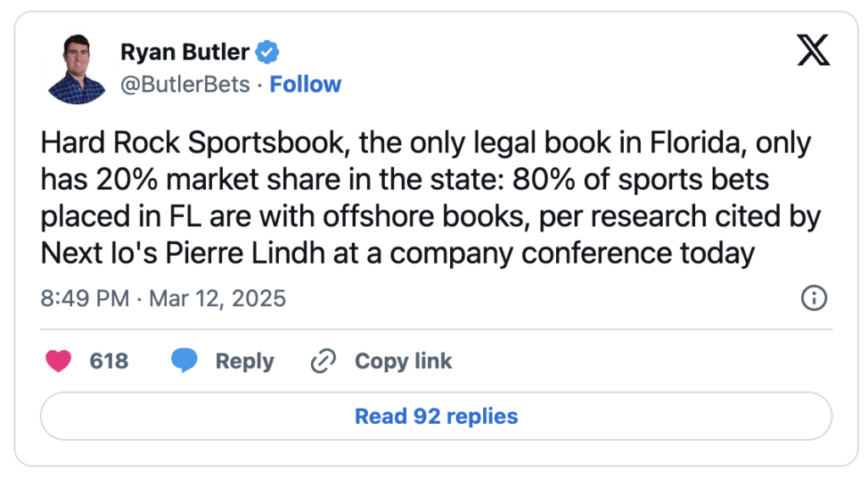Click the blue reply speech bubble icon

[184, 361]
